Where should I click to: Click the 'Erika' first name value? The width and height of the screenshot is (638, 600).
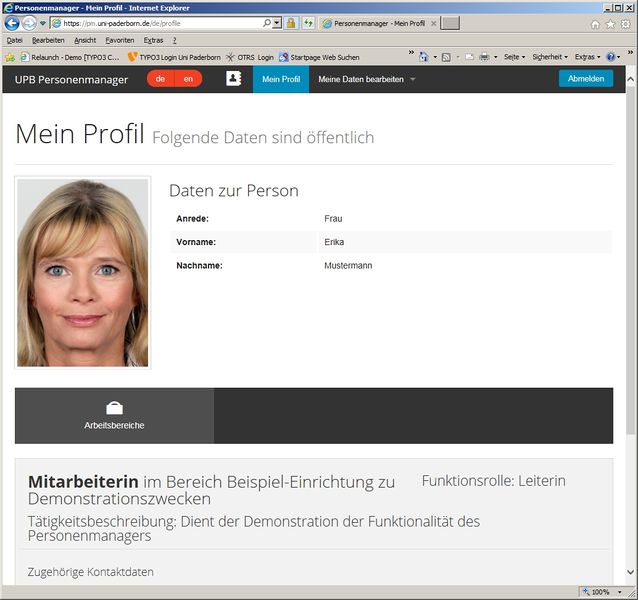point(334,242)
